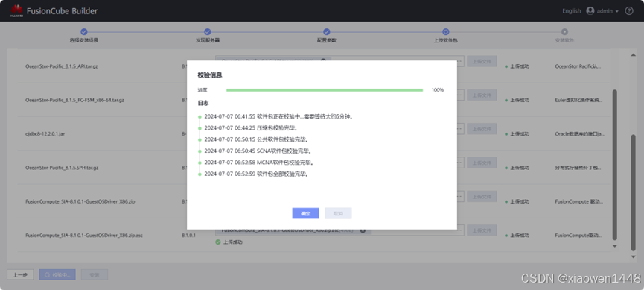Open the help question mark icon
Viewport: 644px width, 290px height.
pyautogui.click(x=629, y=11)
